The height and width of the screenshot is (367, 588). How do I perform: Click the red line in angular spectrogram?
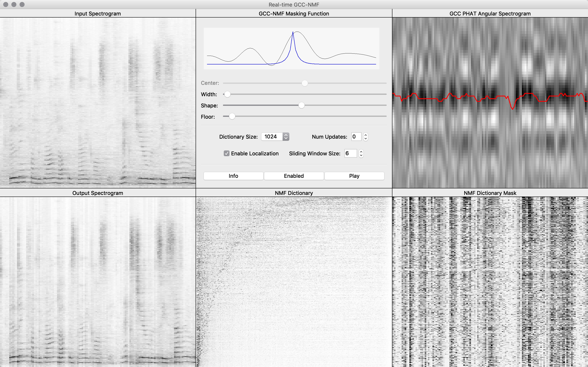(428, 98)
